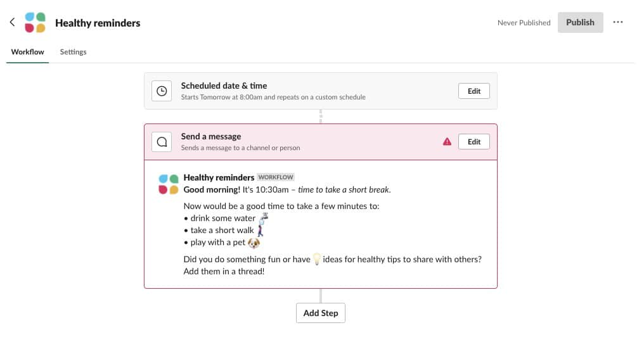This screenshot has width=644, height=337.
Task: Click the WORKFLOW badge label
Action: point(275,177)
